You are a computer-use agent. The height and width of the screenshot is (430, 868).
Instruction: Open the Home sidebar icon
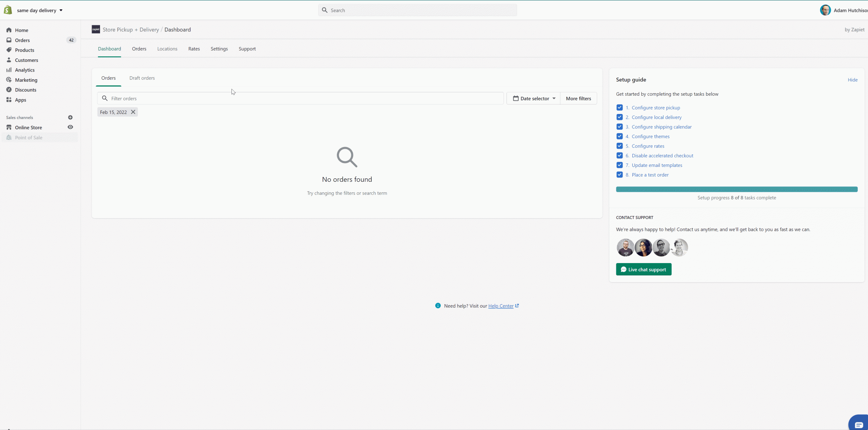tap(9, 30)
